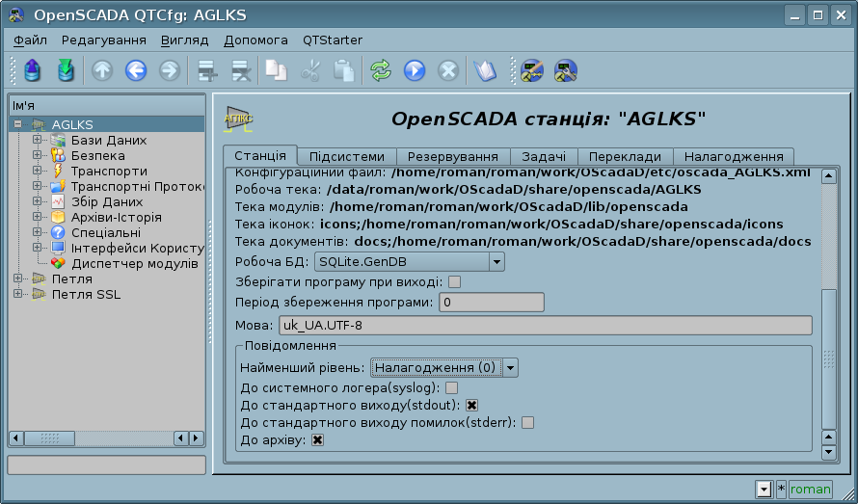Image resolution: width=858 pixels, height=504 pixels.
Task: Toggle the syslog output checkbox
Action: coord(451,387)
